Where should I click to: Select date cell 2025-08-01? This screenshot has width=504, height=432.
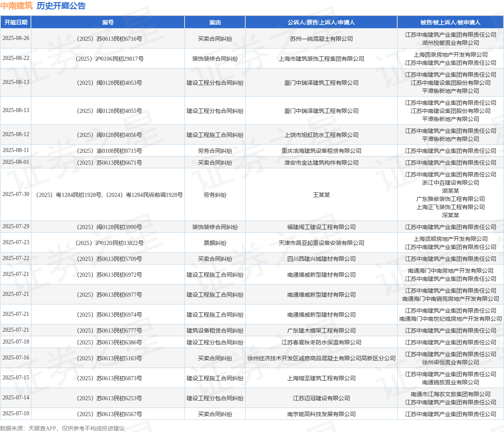coord(16,162)
